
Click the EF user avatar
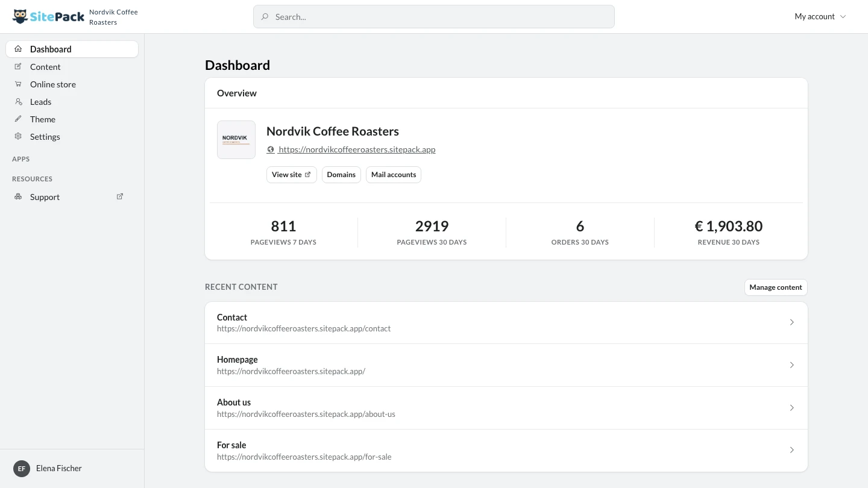point(22,468)
